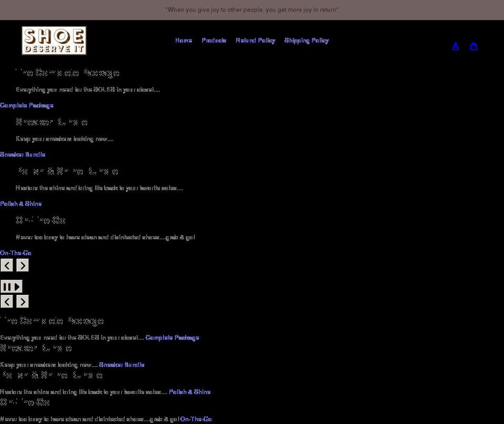This screenshot has width=504, height=424.
Task: Click Polish & Shine link after 'favorite soles....' sentence
Action: click(x=190, y=392)
